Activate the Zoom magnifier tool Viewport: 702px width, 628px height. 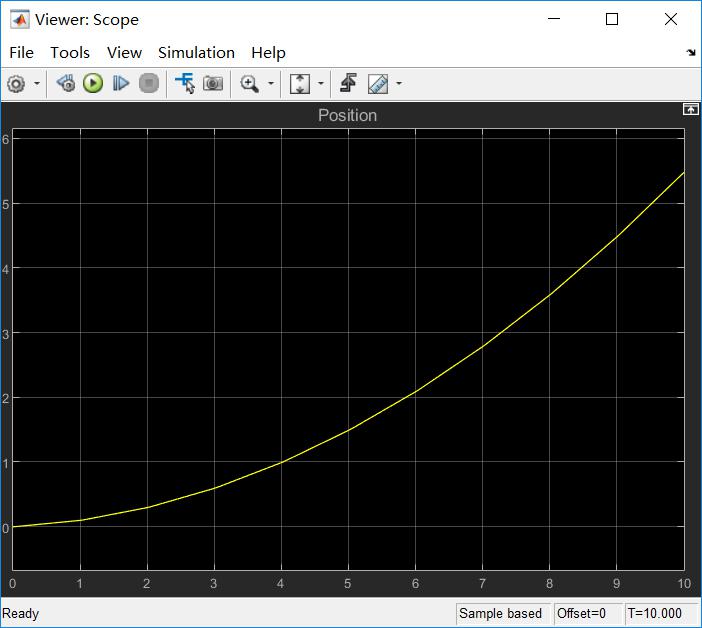[x=249, y=84]
